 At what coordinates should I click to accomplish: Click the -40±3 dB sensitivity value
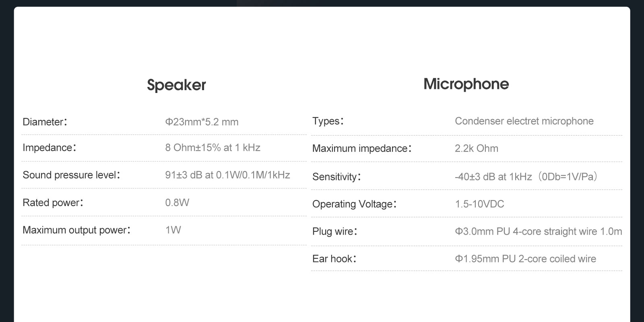click(527, 177)
